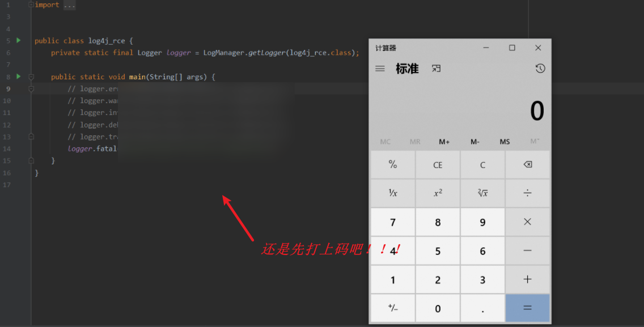The image size is (644, 327).
Task: Click the minus operator key
Action: coord(528,250)
